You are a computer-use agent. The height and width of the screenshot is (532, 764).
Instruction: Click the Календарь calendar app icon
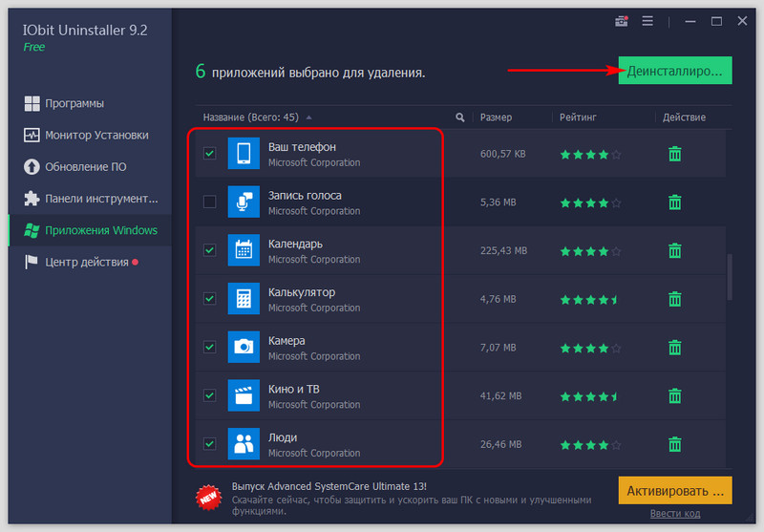[x=244, y=250]
